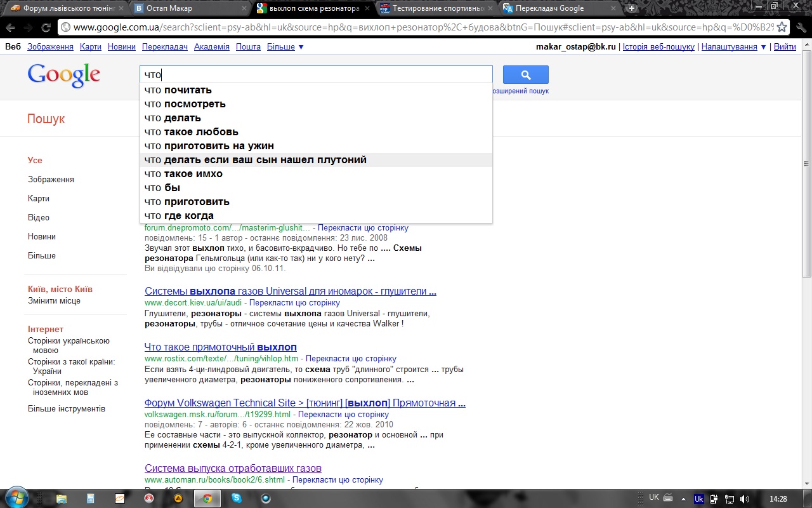This screenshot has height=508, width=812.
Task: Open 'Пошта' in the top bar
Action: point(248,47)
